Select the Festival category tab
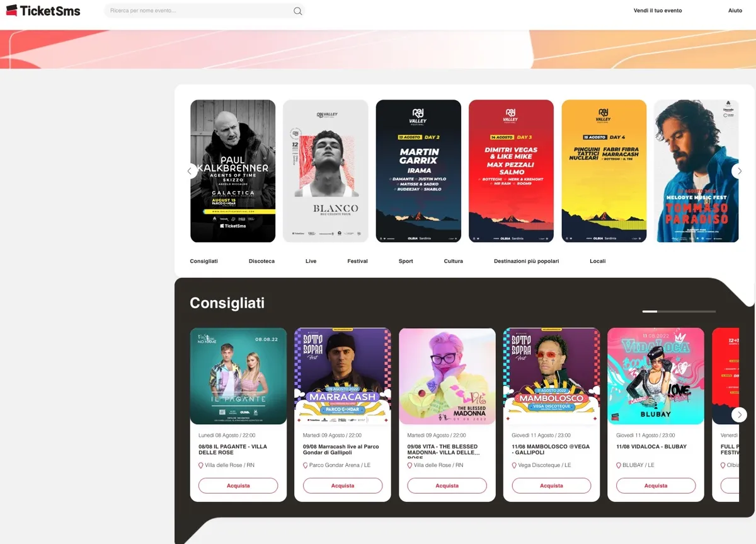 click(357, 261)
